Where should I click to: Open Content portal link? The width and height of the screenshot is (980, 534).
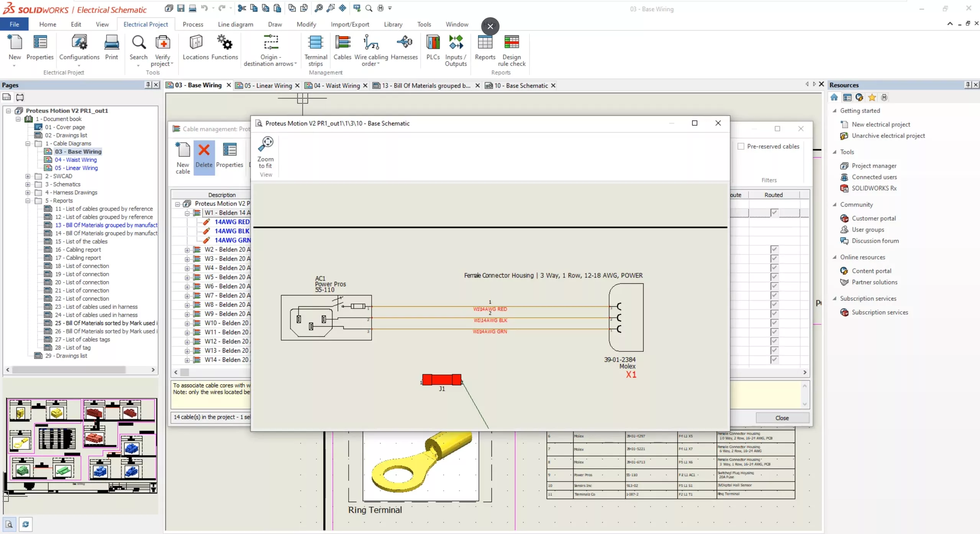(871, 271)
